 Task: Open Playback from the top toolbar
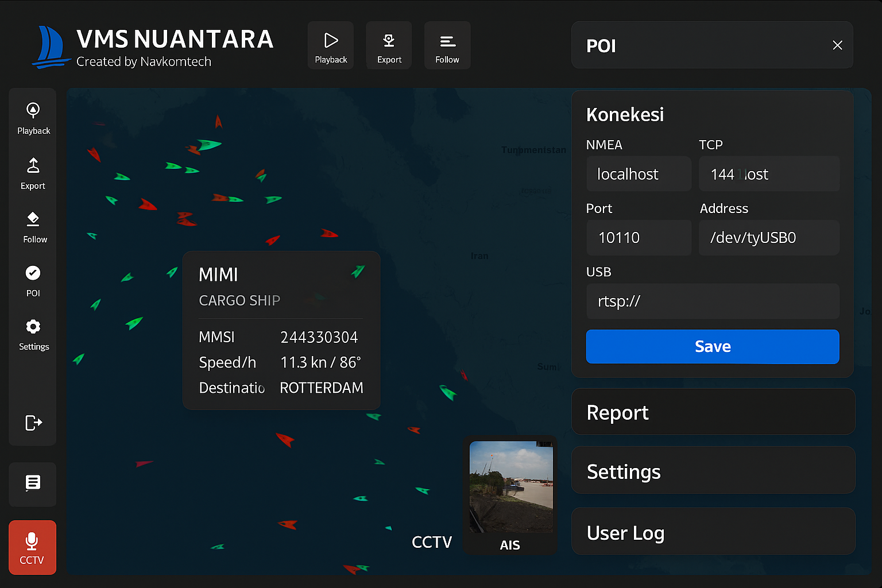pyautogui.click(x=331, y=45)
